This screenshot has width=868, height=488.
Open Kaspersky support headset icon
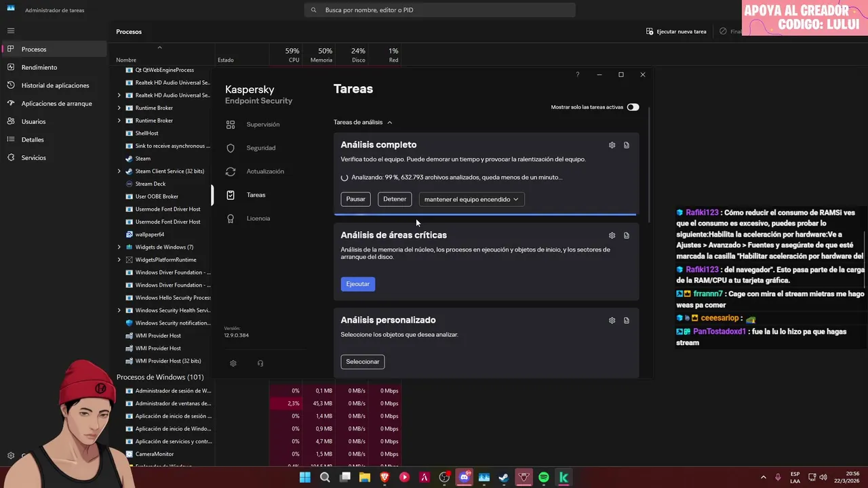(x=260, y=363)
